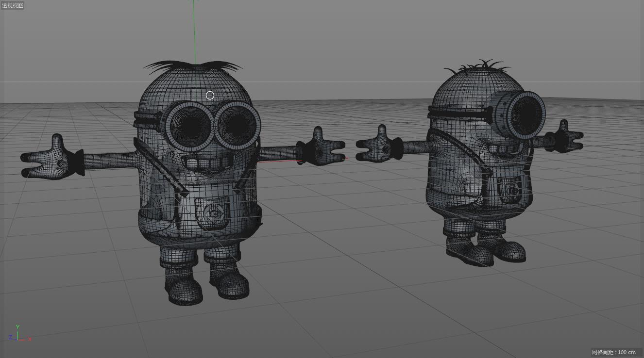Click the 网格间距 : 100 cm readout

tap(616, 352)
